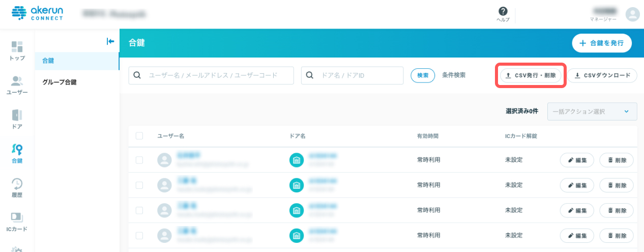Select 合鍵 in the submenu
The image size is (644, 252).
tap(77, 61)
